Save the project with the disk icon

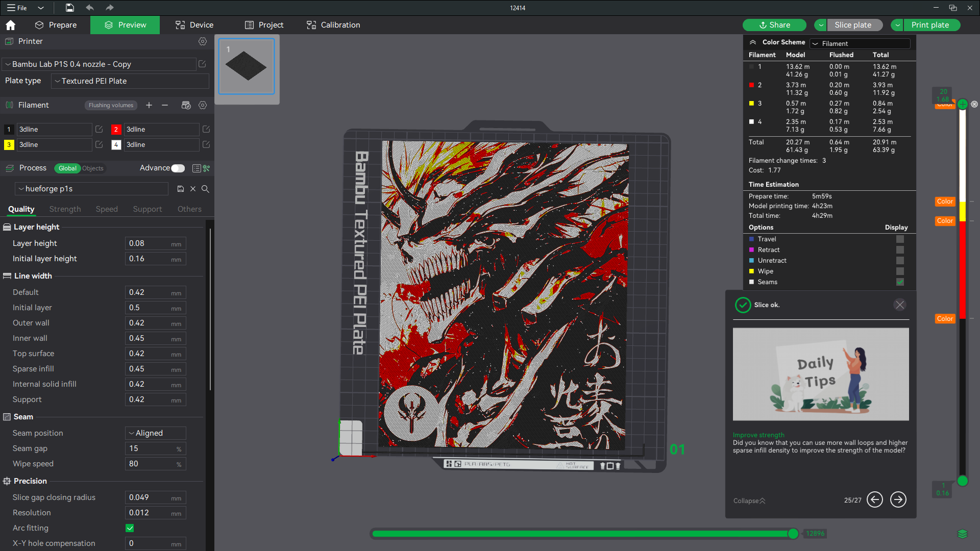click(x=70, y=8)
